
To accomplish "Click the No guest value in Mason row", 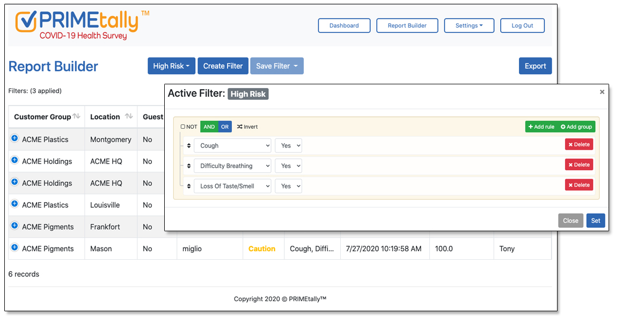I will tap(148, 249).
